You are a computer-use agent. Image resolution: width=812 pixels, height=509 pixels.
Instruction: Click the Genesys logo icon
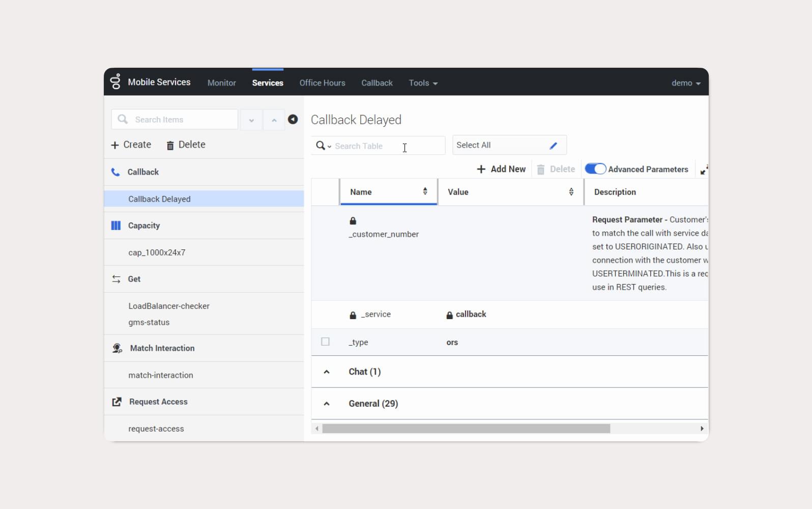click(x=115, y=81)
